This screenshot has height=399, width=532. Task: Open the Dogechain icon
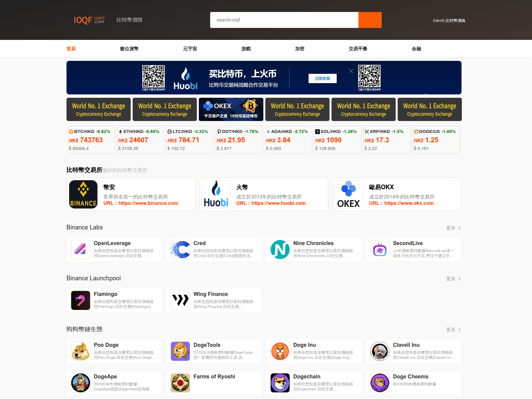click(x=280, y=383)
